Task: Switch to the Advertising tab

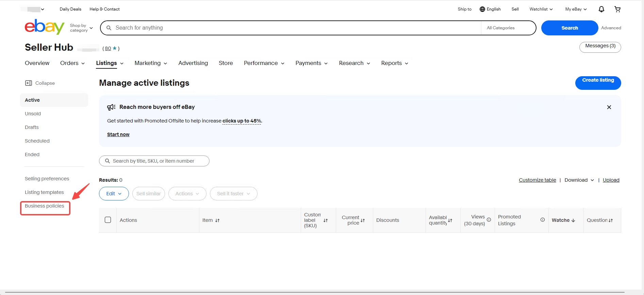Action: click(193, 63)
